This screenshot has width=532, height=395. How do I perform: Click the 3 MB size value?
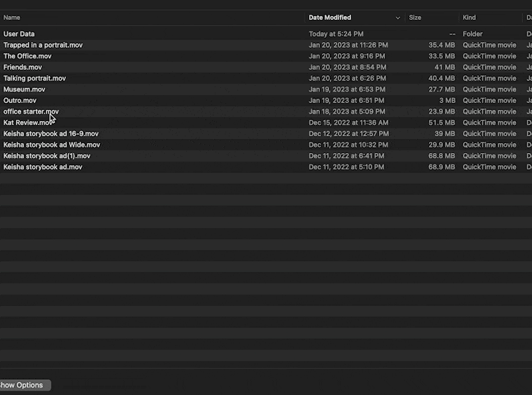(x=447, y=100)
